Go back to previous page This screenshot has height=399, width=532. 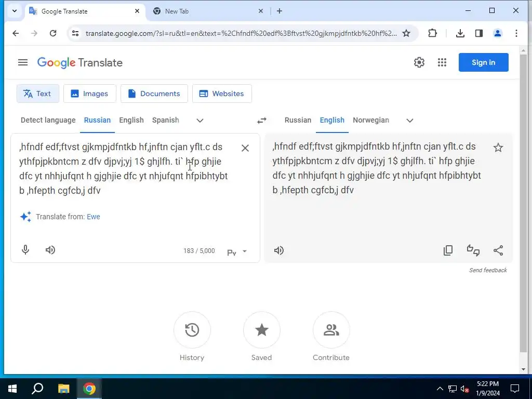click(x=16, y=33)
